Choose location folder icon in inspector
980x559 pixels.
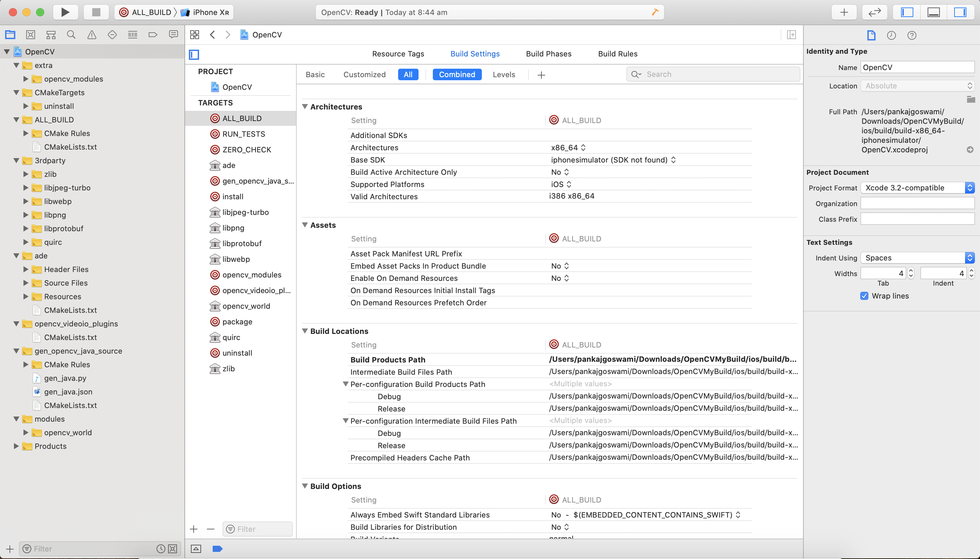tap(971, 99)
